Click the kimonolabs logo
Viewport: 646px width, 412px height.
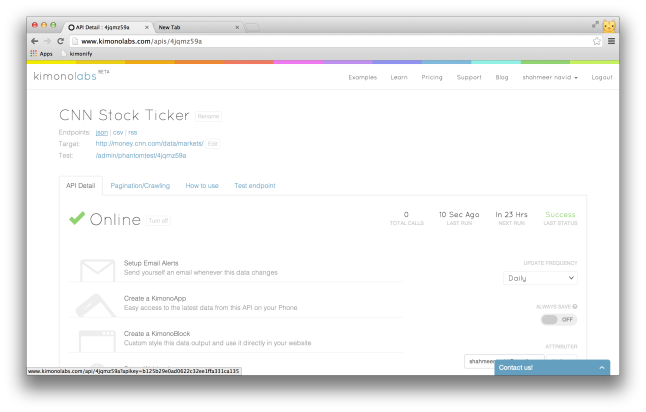coord(65,76)
